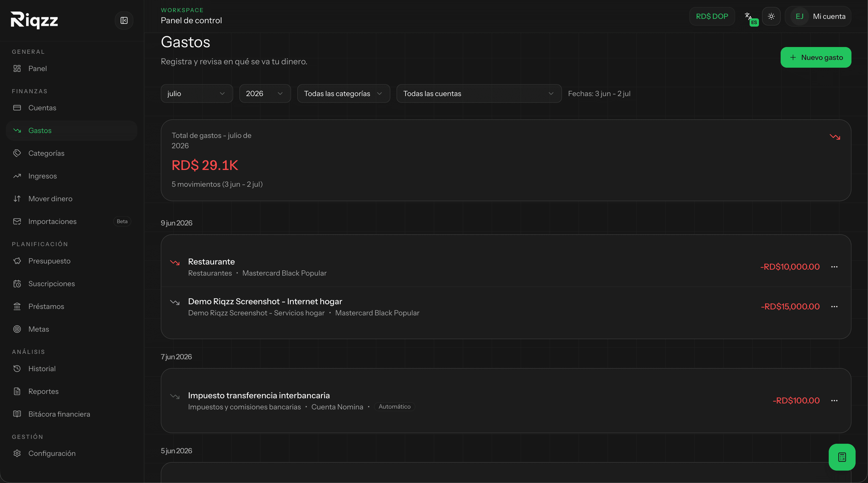
Task: Click the Categorías tag icon
Action: [17, 153]
